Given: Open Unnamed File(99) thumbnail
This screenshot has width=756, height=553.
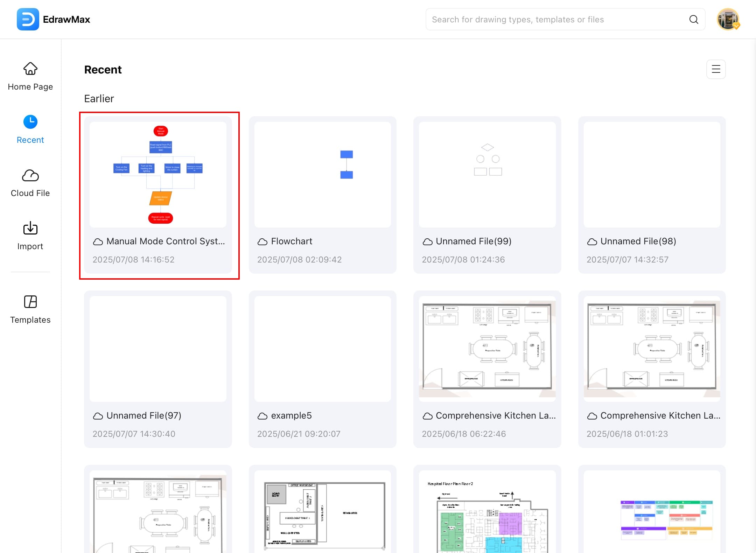Looking at the screenshot, I should 487,174.
